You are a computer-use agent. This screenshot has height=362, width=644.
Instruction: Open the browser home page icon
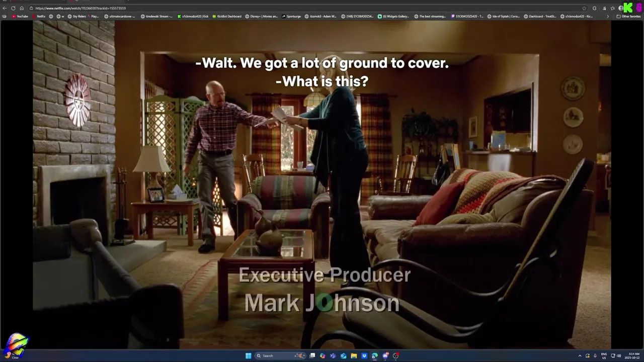[22, 8]
